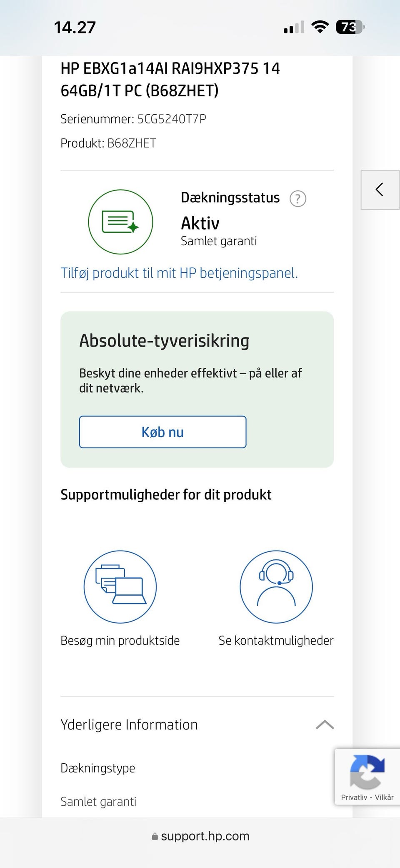Collapse the Yderligere Information chevron
This screenshot has height=868, width=400.
pos(325,725)
